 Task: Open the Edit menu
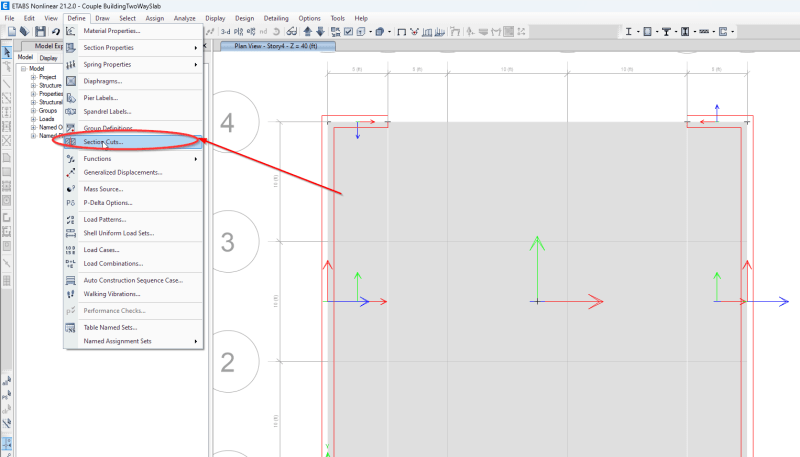[x=30, y=18]
